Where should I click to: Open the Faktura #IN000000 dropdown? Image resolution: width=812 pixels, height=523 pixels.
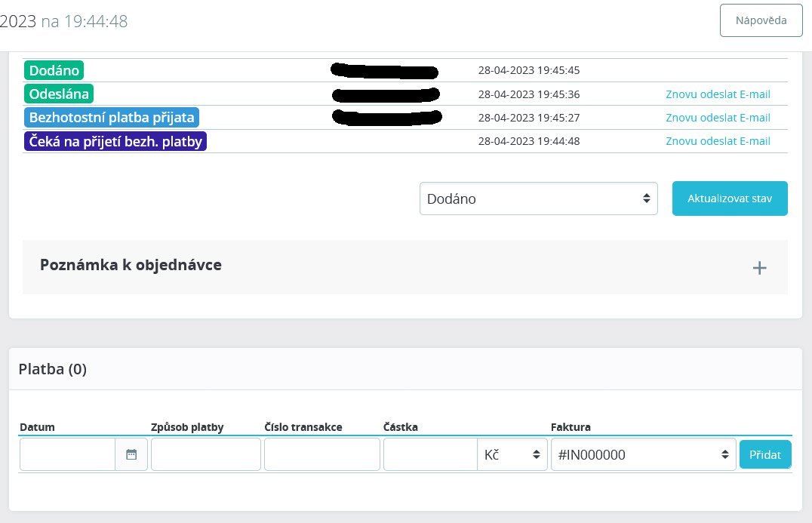coord(643,454)
